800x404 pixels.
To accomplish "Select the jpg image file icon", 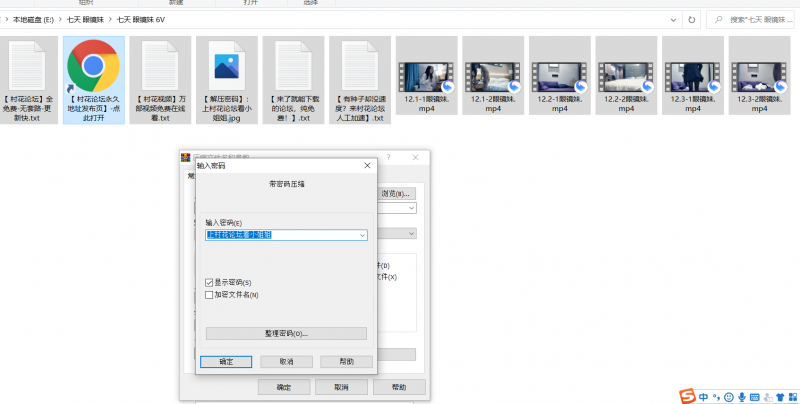I will (x=226, y=66).
